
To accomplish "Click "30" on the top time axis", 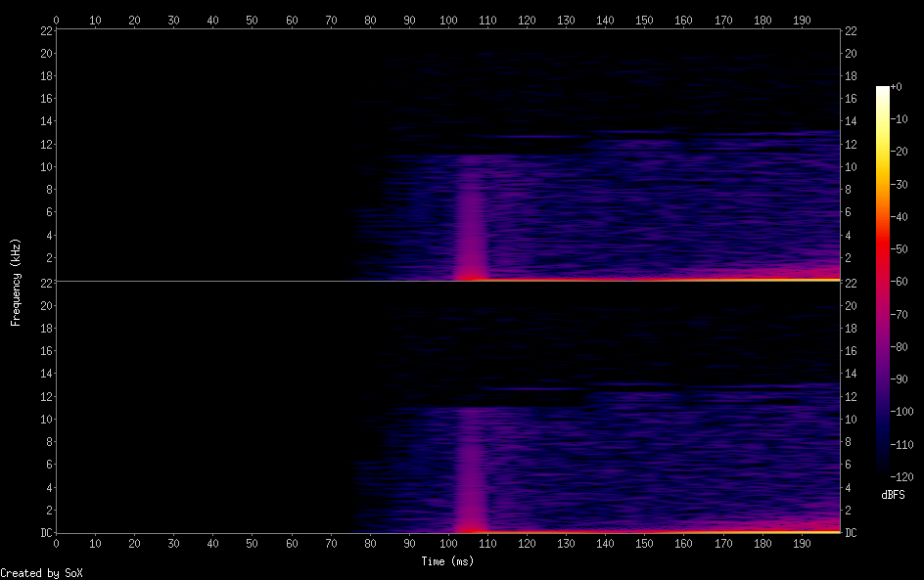I will [174, 20].
